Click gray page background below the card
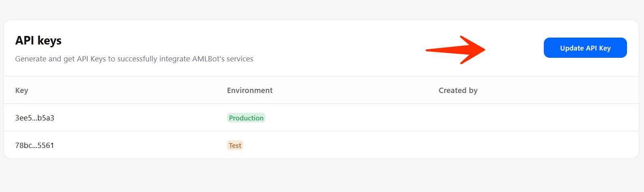The image size is (644, 192). (x=322, y=176)
